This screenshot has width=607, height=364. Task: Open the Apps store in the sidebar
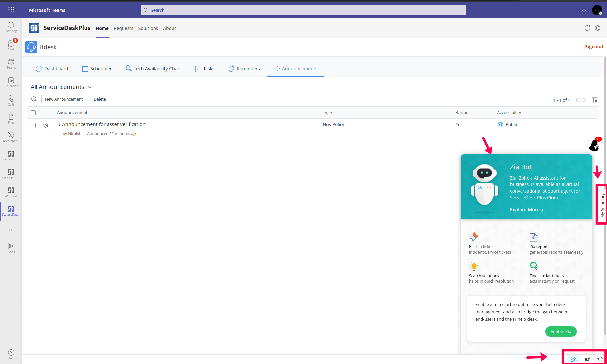click(11, 248)
